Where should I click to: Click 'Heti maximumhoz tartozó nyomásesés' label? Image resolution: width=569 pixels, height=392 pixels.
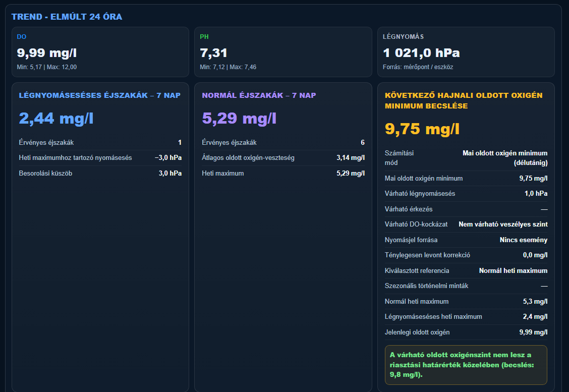point(76,158)
